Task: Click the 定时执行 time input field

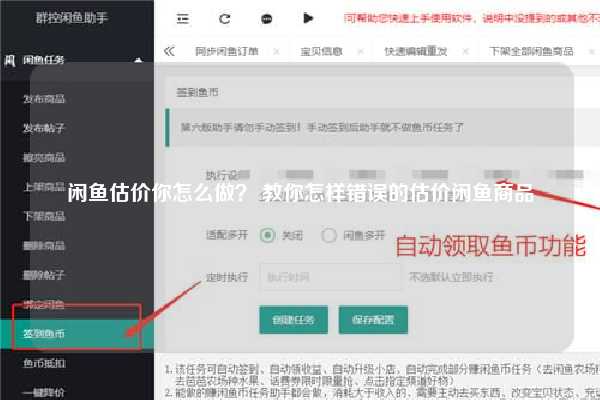Action: pyautogui.click(x=331, y=277)
